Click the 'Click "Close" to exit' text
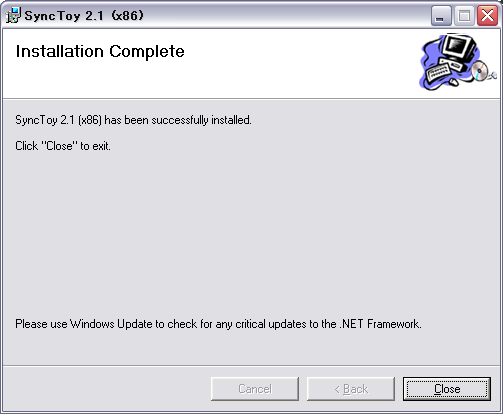Viewport: 503px width, 414px height. click(x=63, y=146)
